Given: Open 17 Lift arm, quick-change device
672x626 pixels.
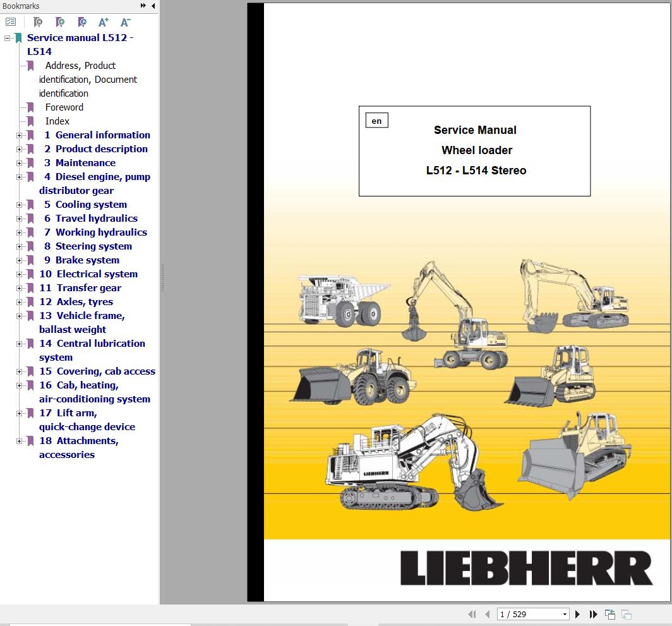Looking at the screenshot, I should click(87, 420).
